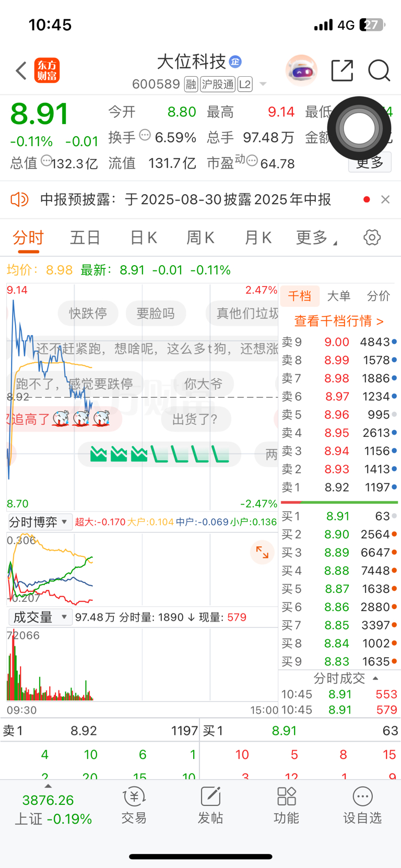Tap the back arrow icon
Viewport: 401px width, 868px height.
21,71
